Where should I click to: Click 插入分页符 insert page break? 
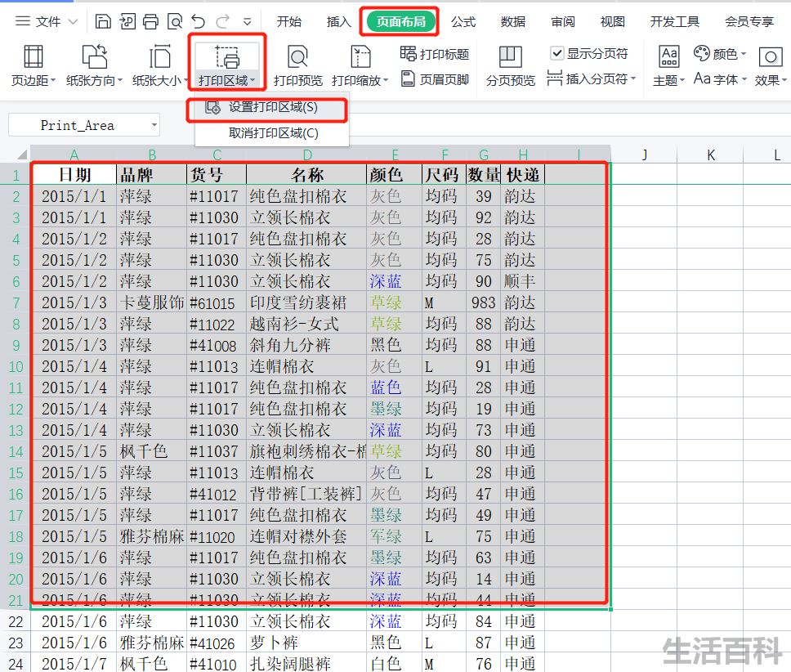pyautogui.click(x=592, y=78)
